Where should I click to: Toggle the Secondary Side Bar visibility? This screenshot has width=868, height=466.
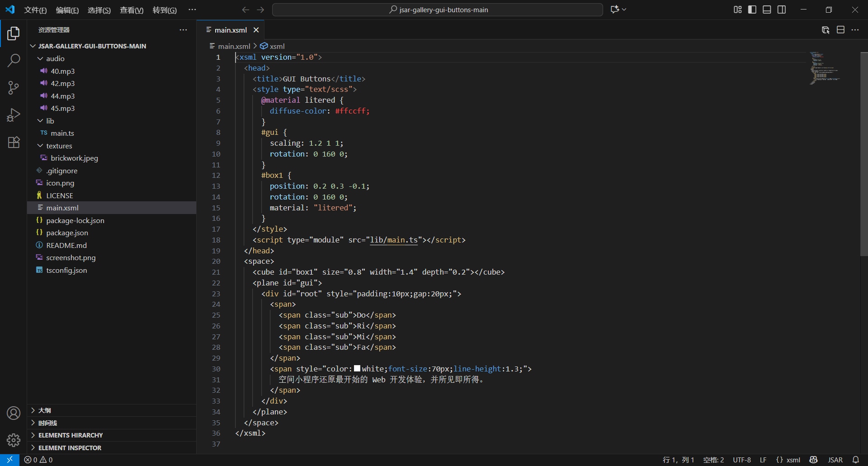tap(782, 10)
